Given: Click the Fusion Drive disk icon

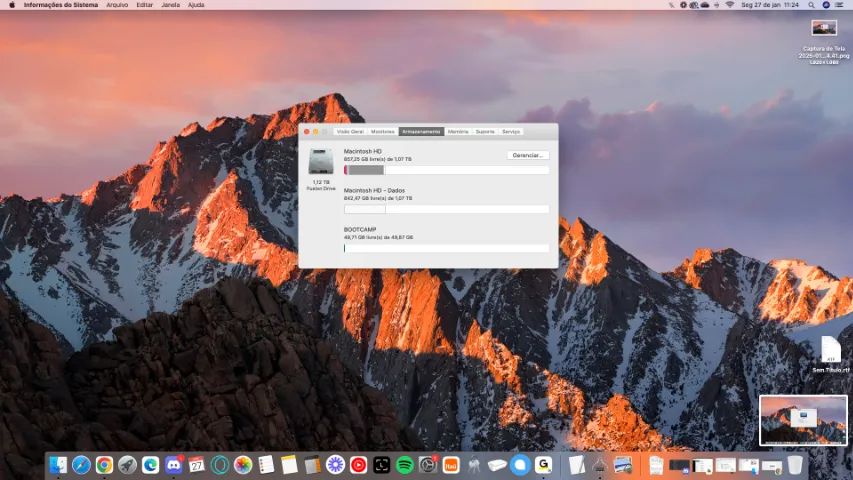Looking at the screenshot, I should tap(321, 162).
